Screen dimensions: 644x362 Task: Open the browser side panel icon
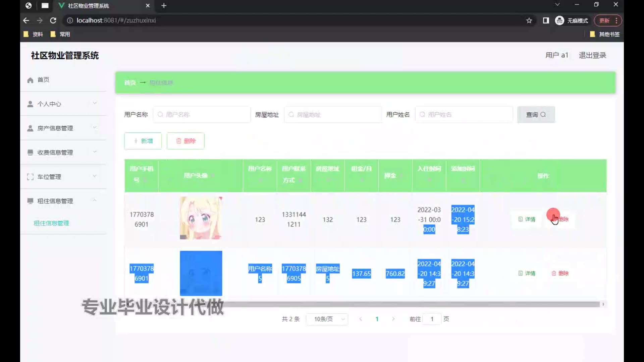[546, 20]
